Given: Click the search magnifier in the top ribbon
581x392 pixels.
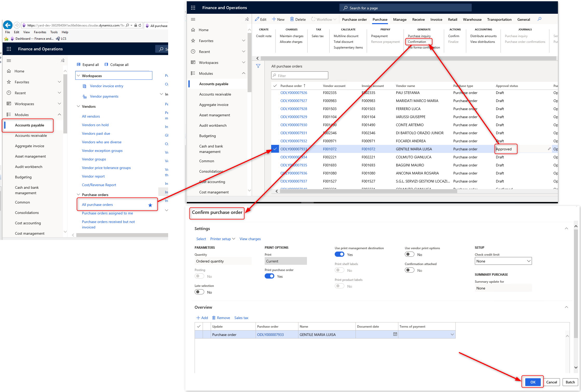Looking at the screenshot, I should pos(539,19).
